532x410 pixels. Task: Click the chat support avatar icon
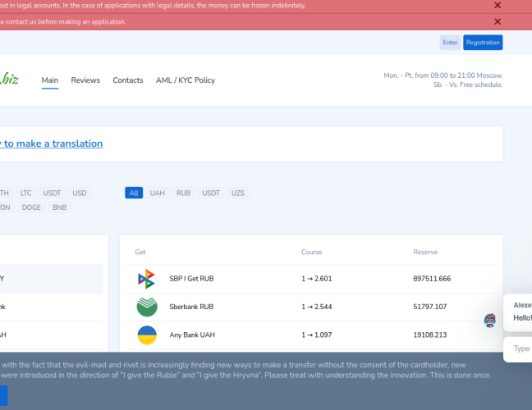(490, 320)
